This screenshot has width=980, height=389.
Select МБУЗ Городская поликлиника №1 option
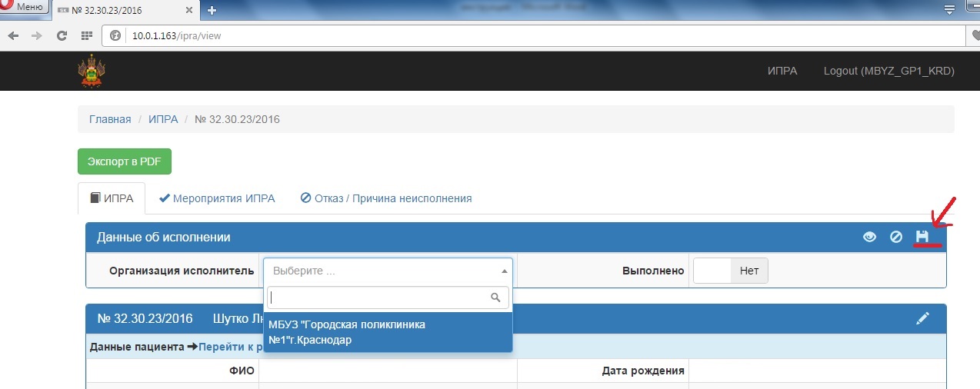pos(388,332)
